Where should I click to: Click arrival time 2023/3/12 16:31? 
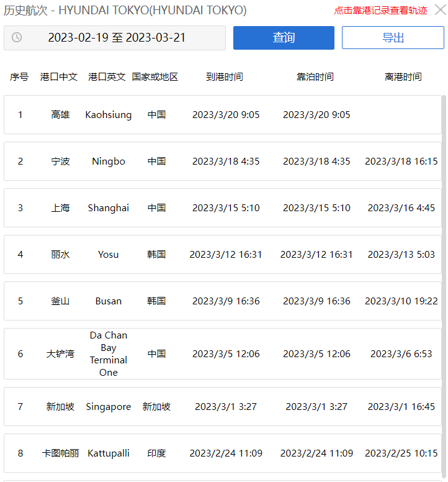[226, 255]
